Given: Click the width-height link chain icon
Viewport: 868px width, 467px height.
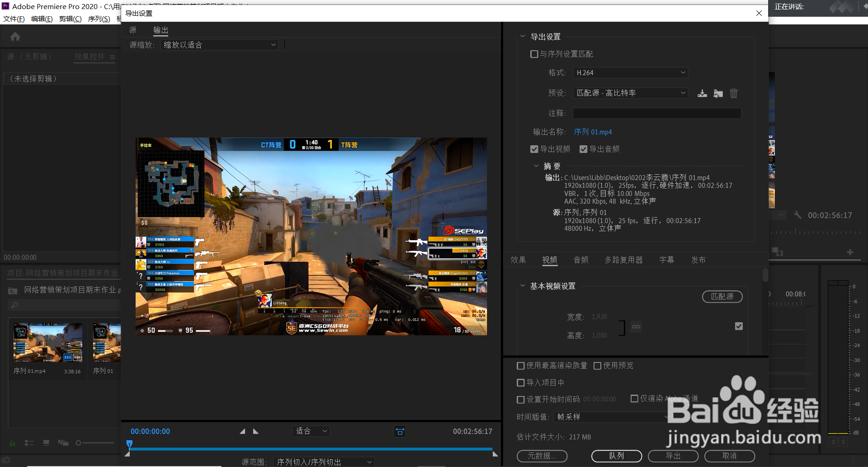Looking at the screenshot, I should (636, 326).
